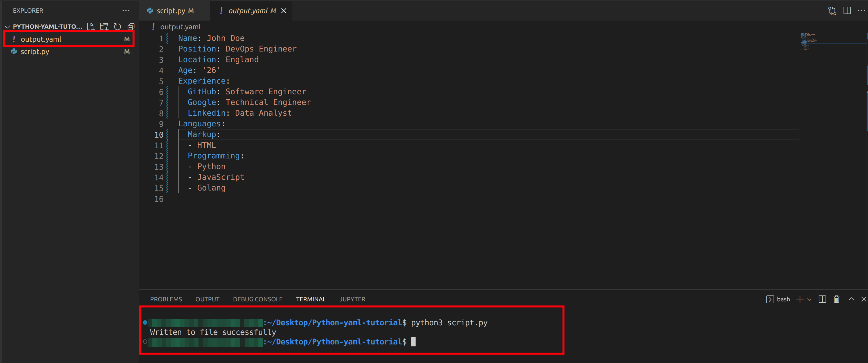Open the Jupyter panel tab

click(352, 299)
